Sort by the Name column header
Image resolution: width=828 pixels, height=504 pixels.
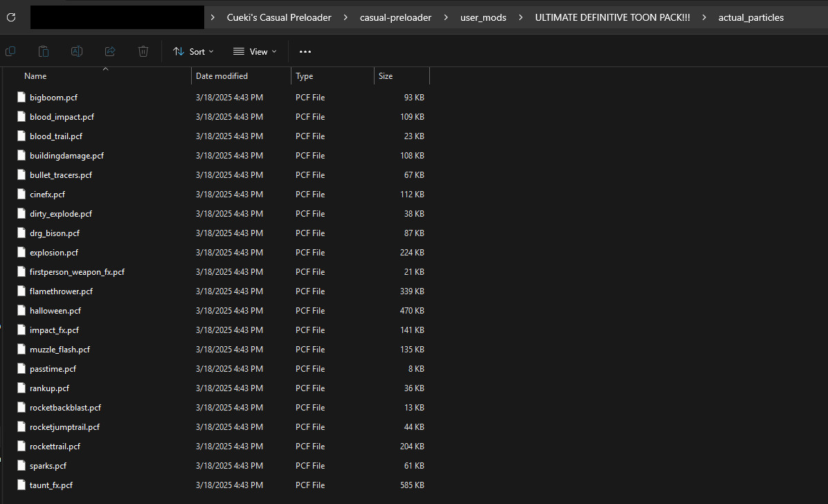coord(35,76)
